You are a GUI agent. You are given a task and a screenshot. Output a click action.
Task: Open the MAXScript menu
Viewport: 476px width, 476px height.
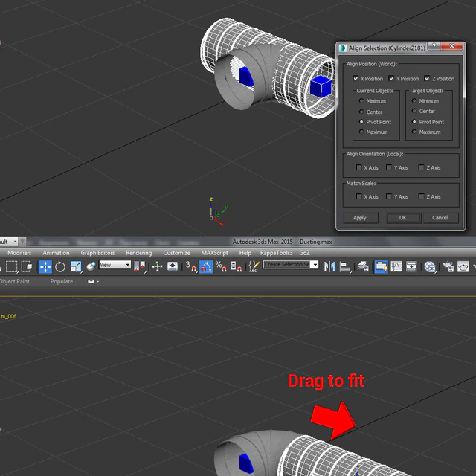pyautogui.click(x=214, y=253)
